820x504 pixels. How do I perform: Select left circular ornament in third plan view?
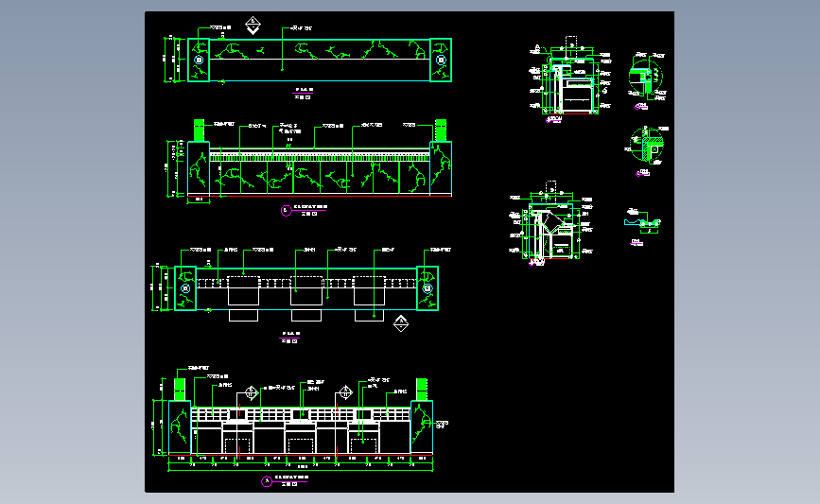tap(185, 288)
